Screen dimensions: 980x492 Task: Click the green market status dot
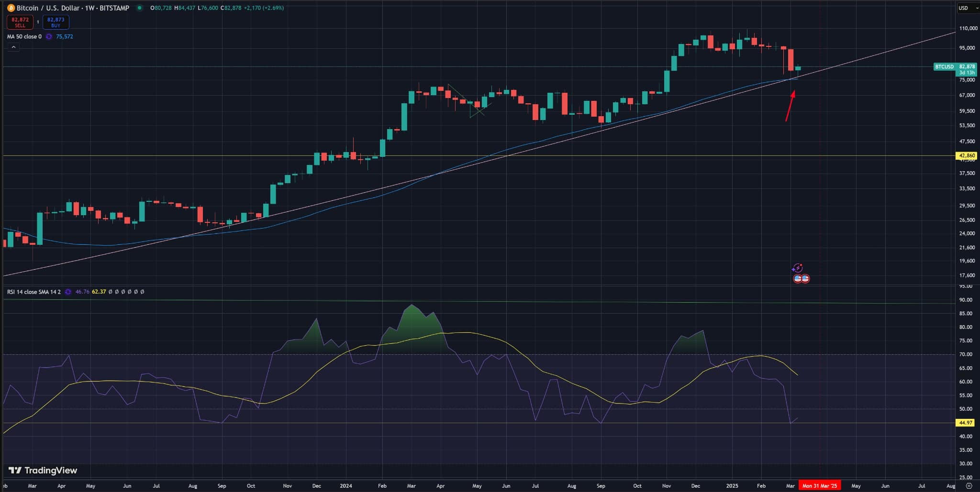[139, 8]
